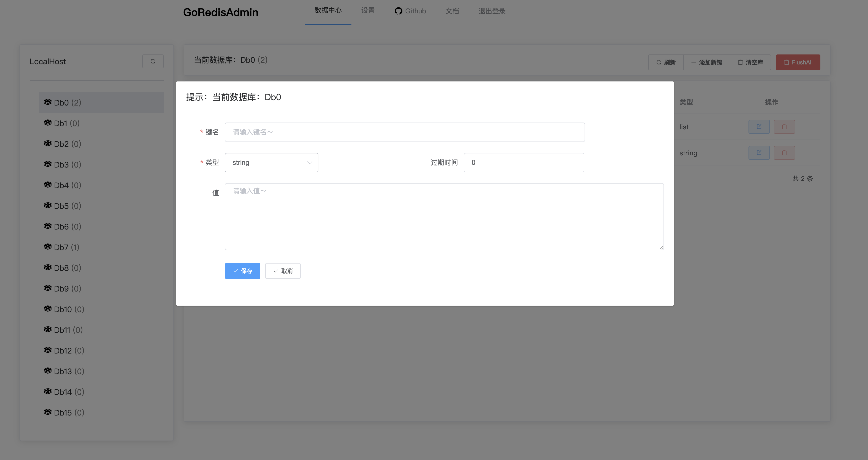Click the 操作 column header
Screen dimensions: 868x460
[x=772, y=102]
